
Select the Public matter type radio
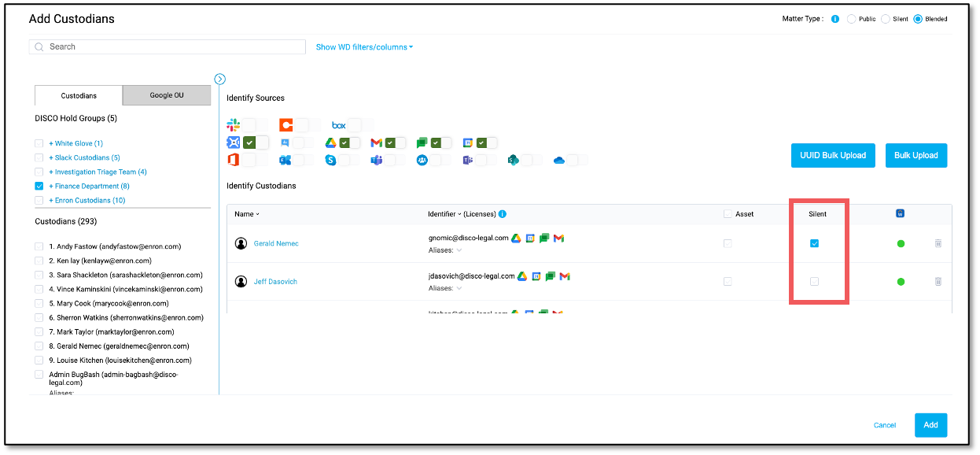pyautogui.click(x=851, y=19)
